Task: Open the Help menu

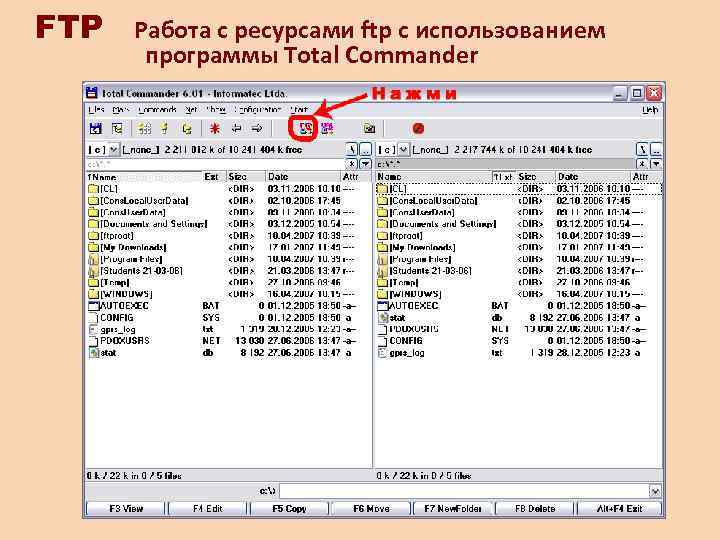Action: click(x=650, y=110)
